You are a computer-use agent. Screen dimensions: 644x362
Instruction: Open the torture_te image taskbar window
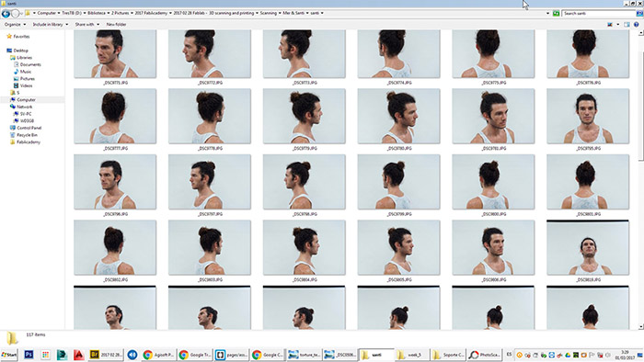[x=304, y=355]
